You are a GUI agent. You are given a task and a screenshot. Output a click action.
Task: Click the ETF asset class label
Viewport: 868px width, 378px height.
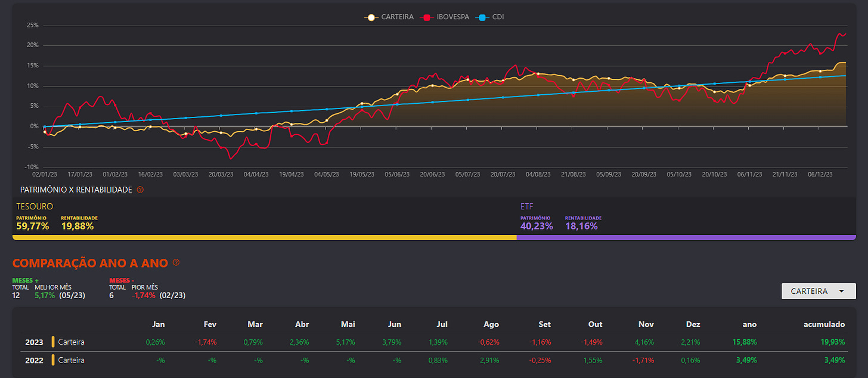coord(527,206)
